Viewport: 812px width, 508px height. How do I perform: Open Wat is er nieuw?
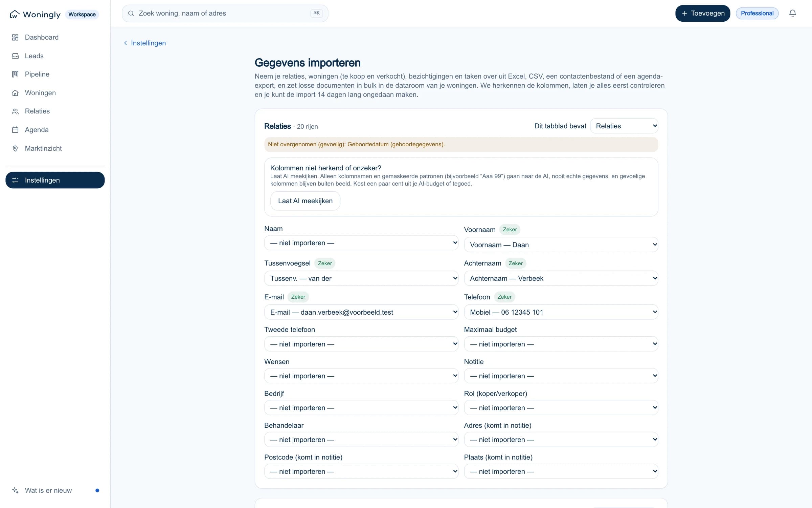point(55,490)
